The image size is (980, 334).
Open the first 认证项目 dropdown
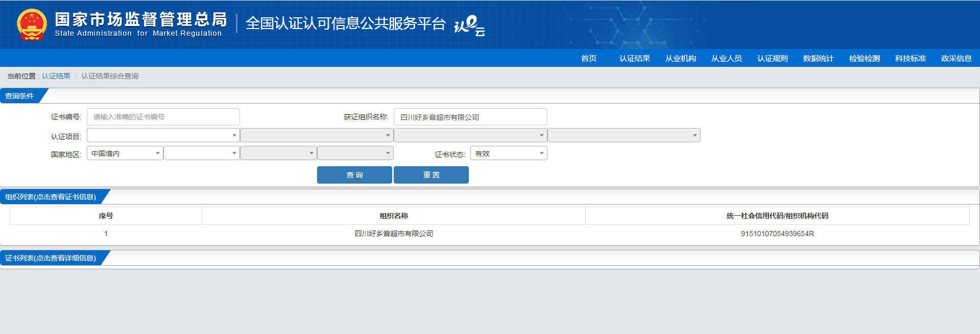point(163,135)
